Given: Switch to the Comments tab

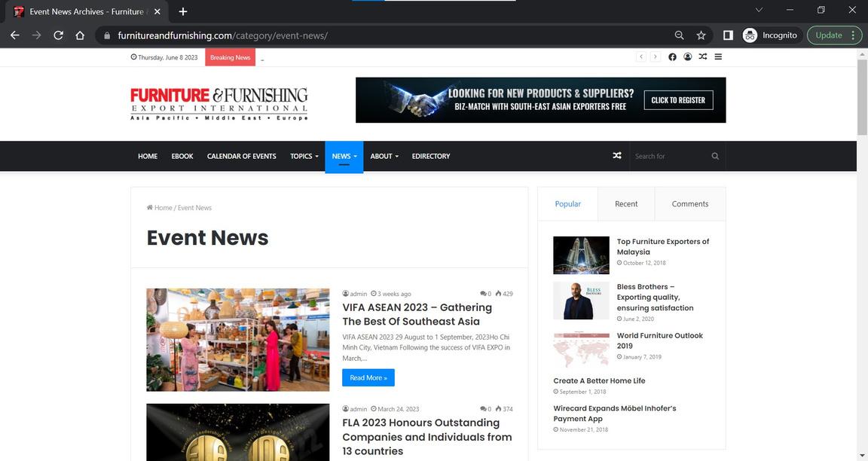Looking at the screenshot, I should [689, 203].
